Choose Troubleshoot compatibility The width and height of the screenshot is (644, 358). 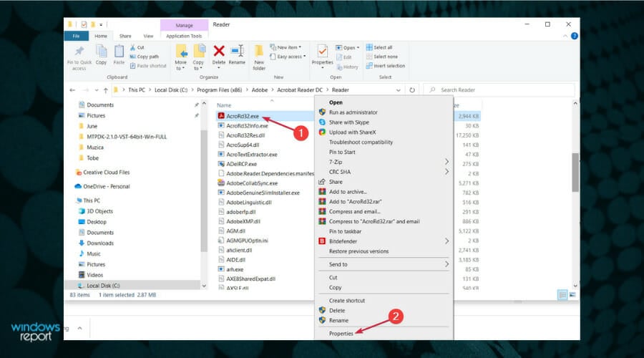click(361, 142)
